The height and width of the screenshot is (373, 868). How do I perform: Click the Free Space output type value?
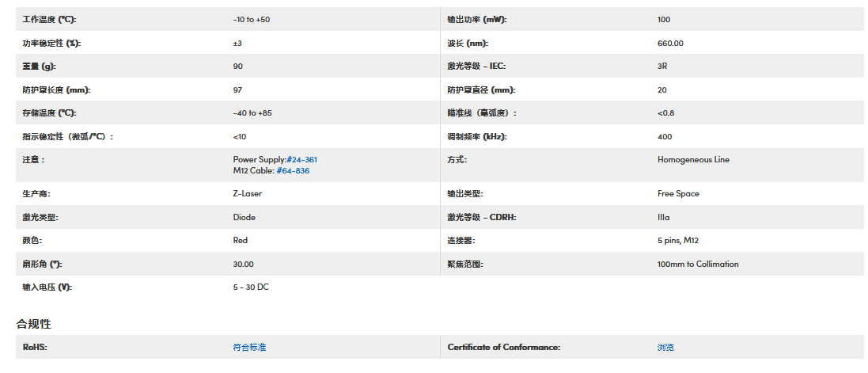click(x=678, y=194)
